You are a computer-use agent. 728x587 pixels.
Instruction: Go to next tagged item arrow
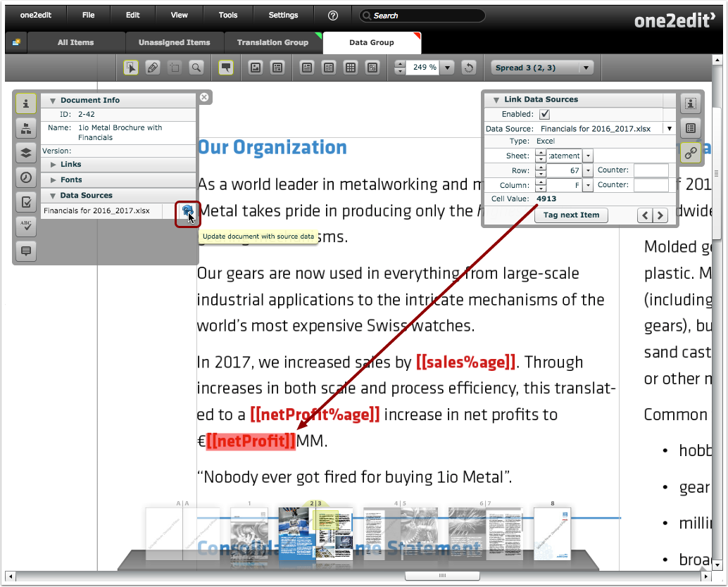coord(660,215)
